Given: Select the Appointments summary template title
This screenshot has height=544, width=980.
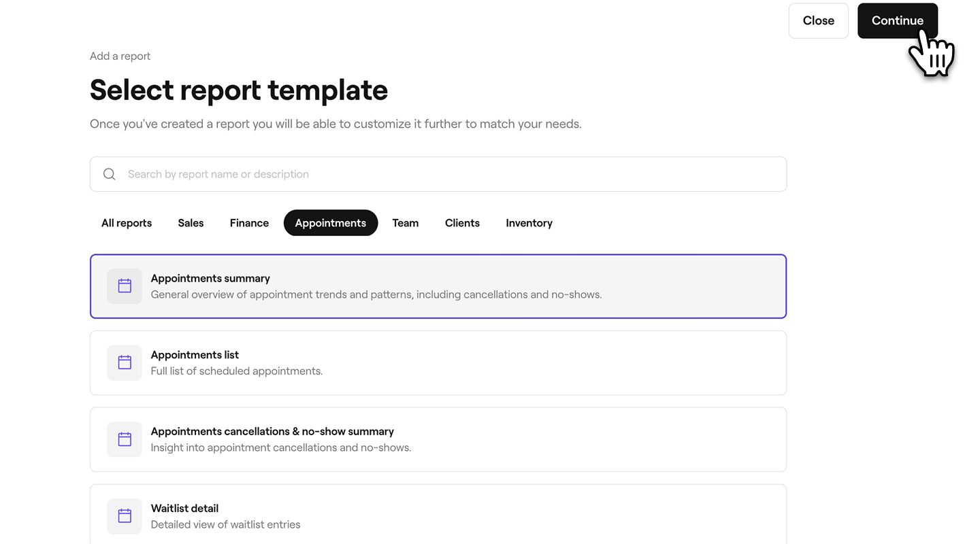Looking at the screenshot, I should [210, 278].
